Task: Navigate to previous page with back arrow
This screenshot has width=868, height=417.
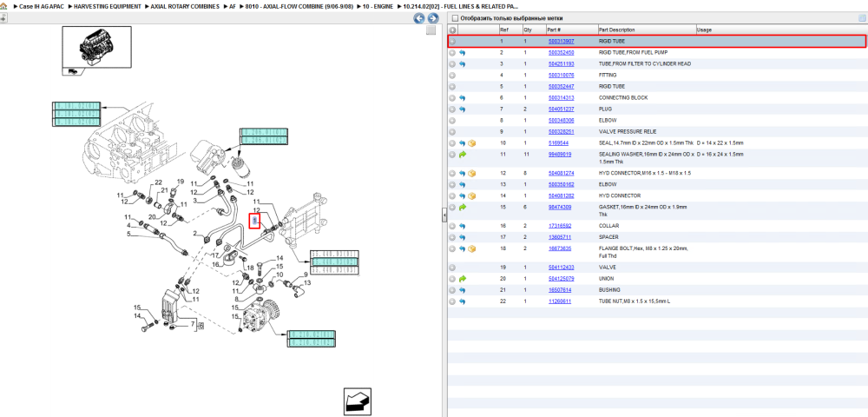Action: [x=419, y=18]
